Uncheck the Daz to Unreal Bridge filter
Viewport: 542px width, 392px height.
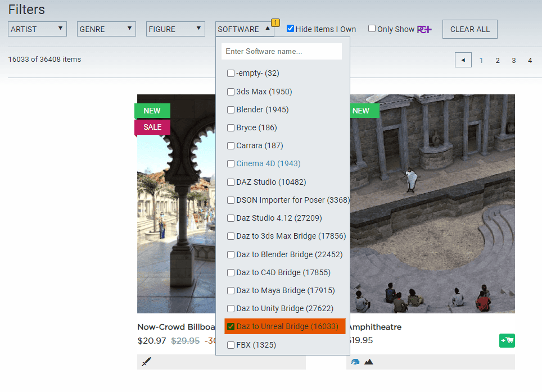230,326
